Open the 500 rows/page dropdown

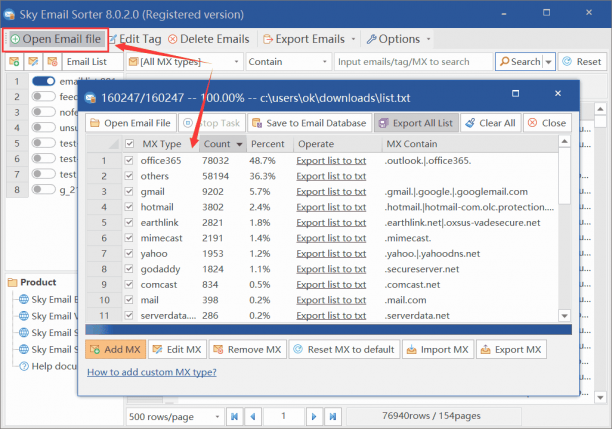point(175,417)
